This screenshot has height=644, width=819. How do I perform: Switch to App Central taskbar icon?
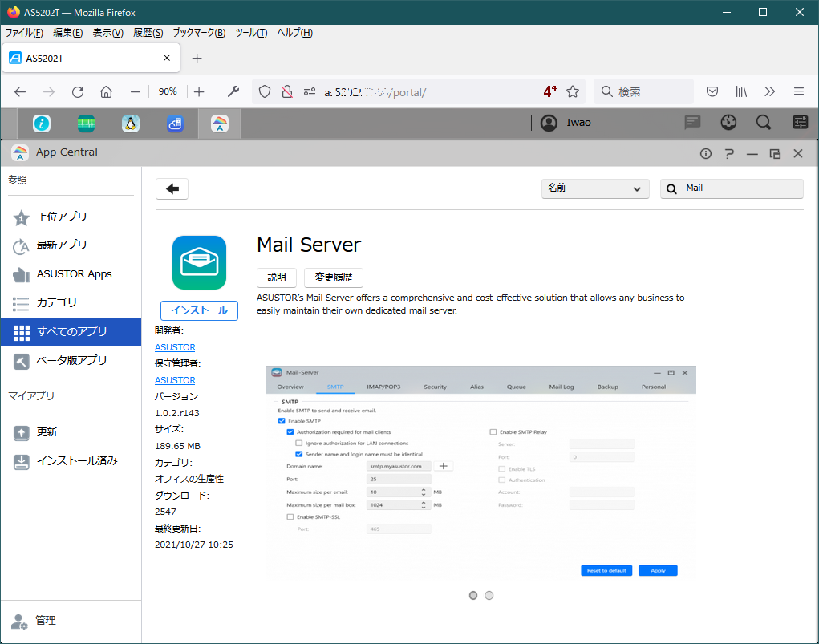point(220,124)
